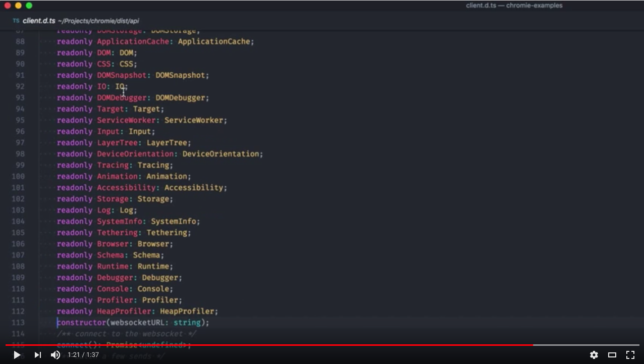Select the client.d.ts editor tab

38,21
